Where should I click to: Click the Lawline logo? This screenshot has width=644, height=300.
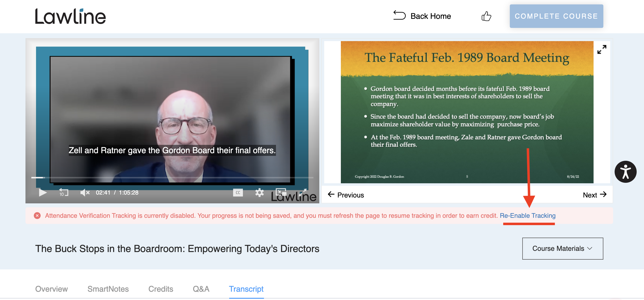(70, 16)
